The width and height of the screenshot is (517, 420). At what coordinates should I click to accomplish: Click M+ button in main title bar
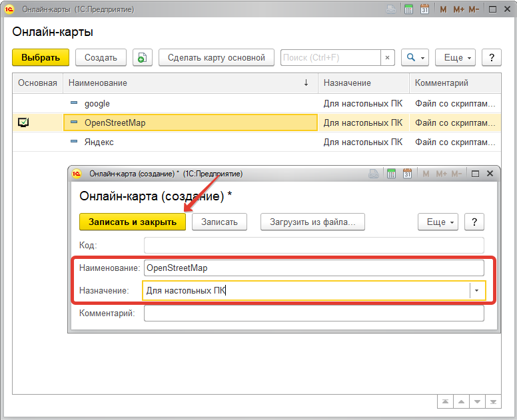pos(458,9)
